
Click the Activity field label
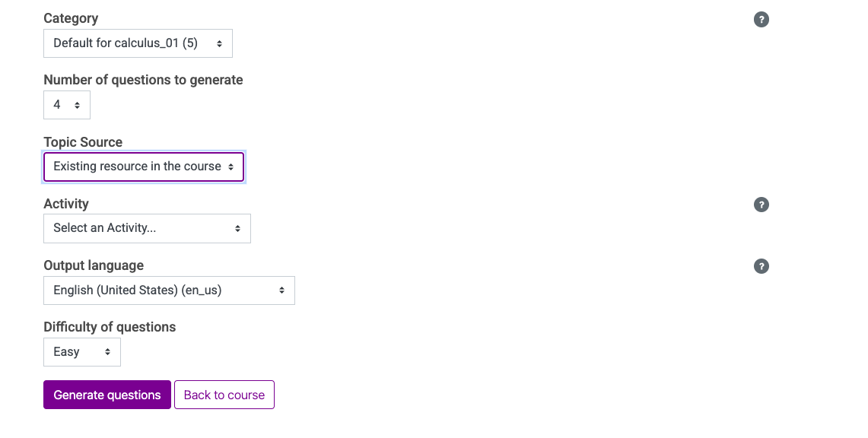point(66,204)
